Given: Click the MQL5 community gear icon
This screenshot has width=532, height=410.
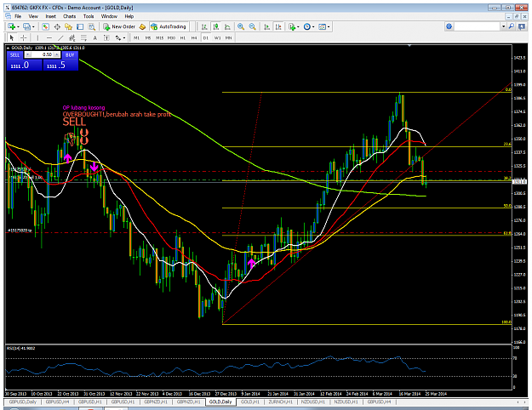Looking at the screenshot, I should coord(449,26).
